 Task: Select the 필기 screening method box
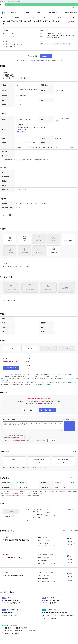click(x=48, y=348)
